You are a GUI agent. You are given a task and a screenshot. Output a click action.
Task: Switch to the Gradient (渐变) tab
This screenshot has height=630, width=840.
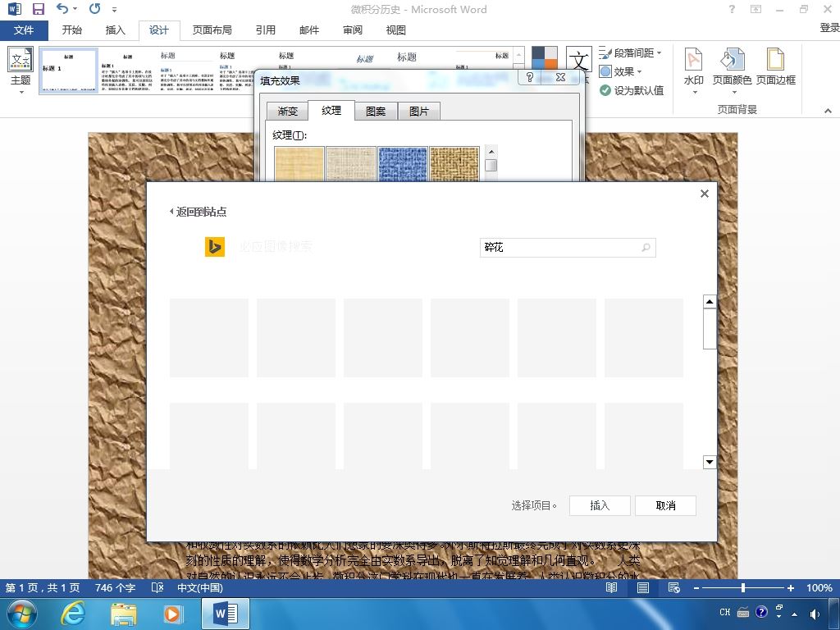point(287,111)
